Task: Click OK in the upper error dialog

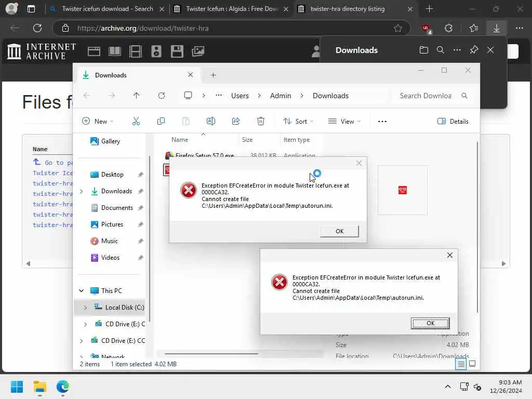Action: click(x=339, y=231)
